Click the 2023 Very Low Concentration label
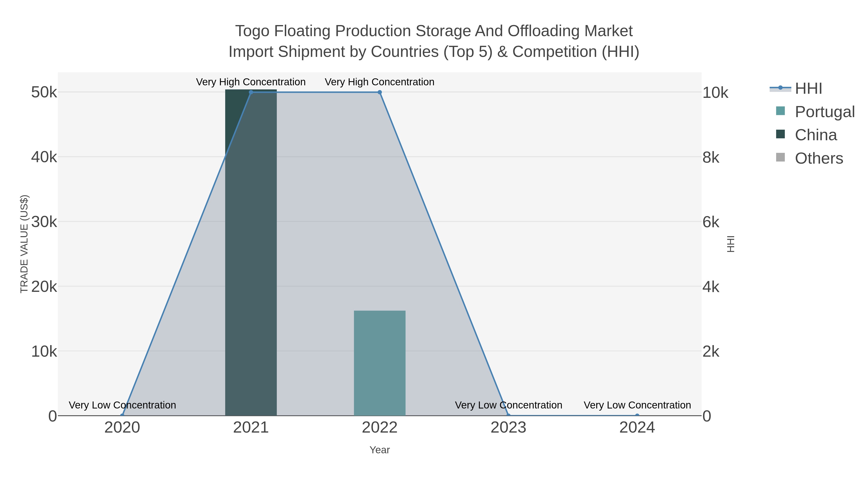Screen dimensions: 868x488 [x=509, y=405]
